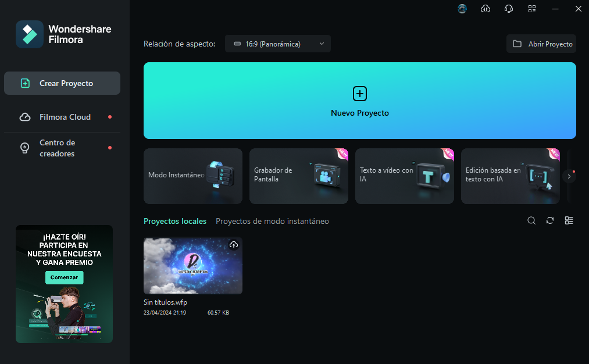Click the Crear Proyecto plus-file icon
This screenshot has width=589, height=364.
point(25,83)
